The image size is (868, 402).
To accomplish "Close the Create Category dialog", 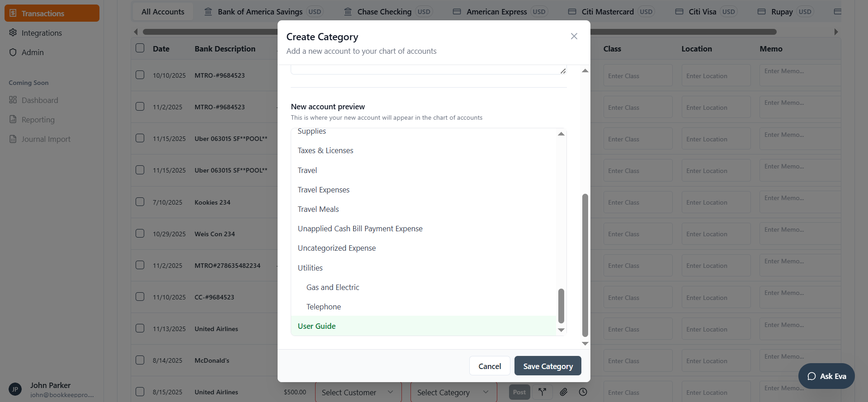I will tap(574, 36).
